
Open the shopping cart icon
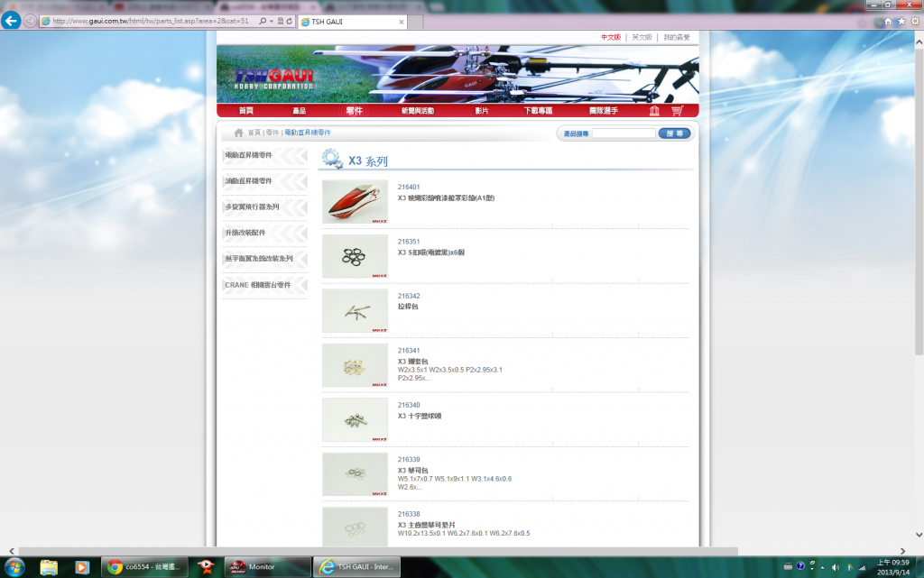tap(677, 111)
